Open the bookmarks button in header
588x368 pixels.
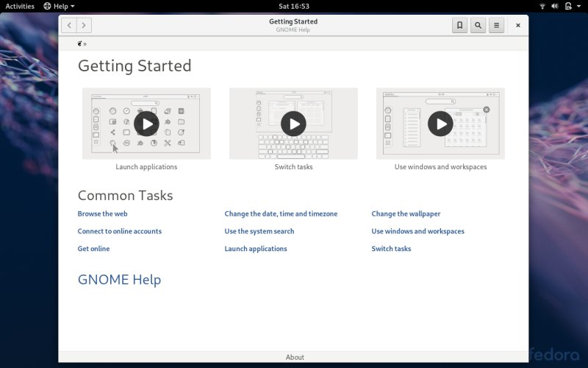pyautogui.click(x=460, y=25)
